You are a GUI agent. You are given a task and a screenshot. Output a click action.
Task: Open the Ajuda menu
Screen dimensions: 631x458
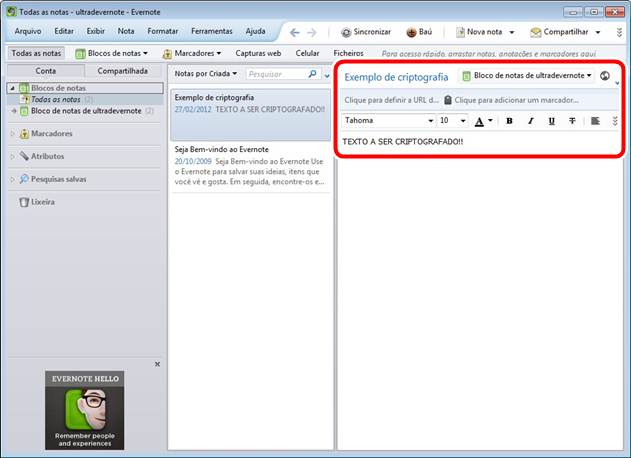tap(256, 31)
